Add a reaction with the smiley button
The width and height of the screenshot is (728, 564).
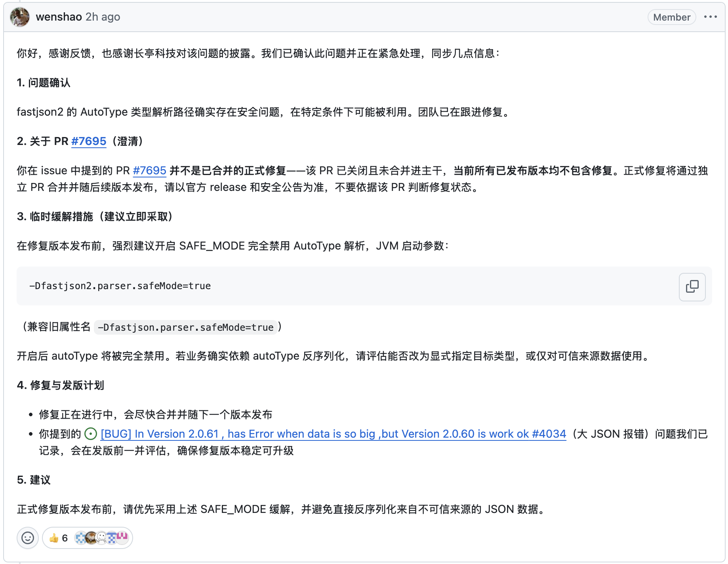click(28, 538)
